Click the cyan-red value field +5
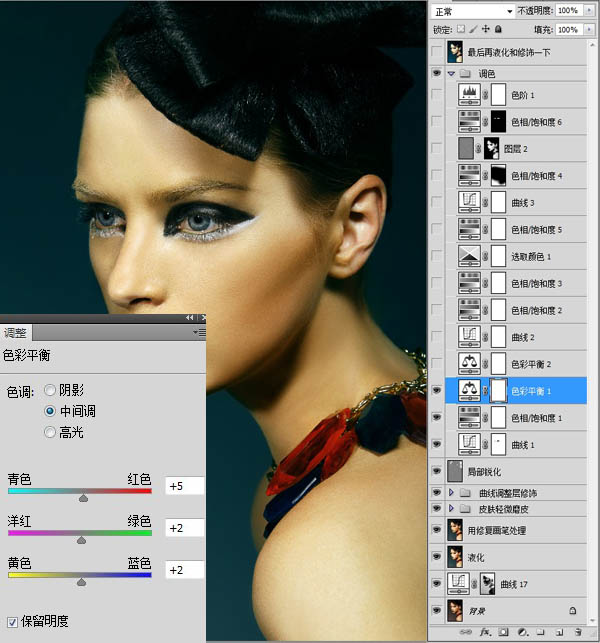The image size is (600, 643). tap(184, 486)
